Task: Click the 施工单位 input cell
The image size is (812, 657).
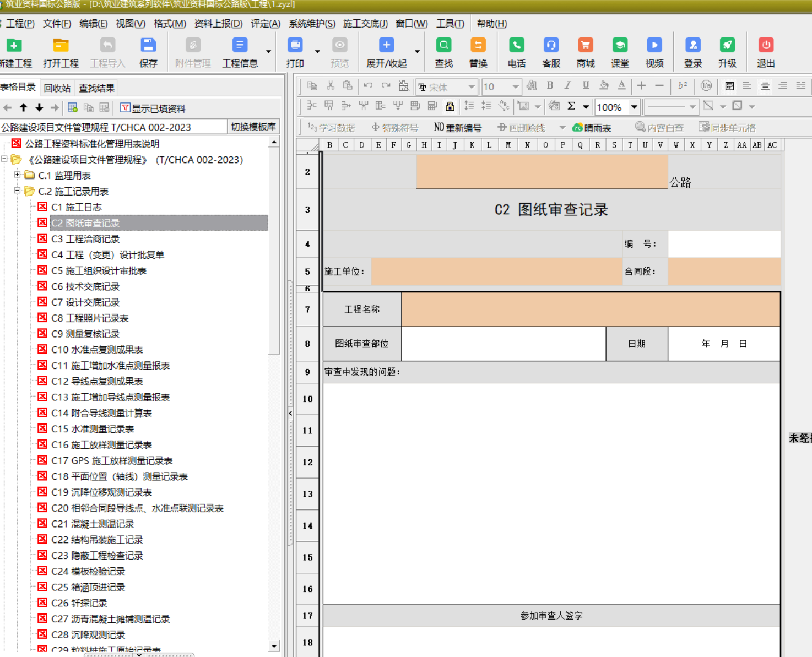Action: (x=496, y=272)
